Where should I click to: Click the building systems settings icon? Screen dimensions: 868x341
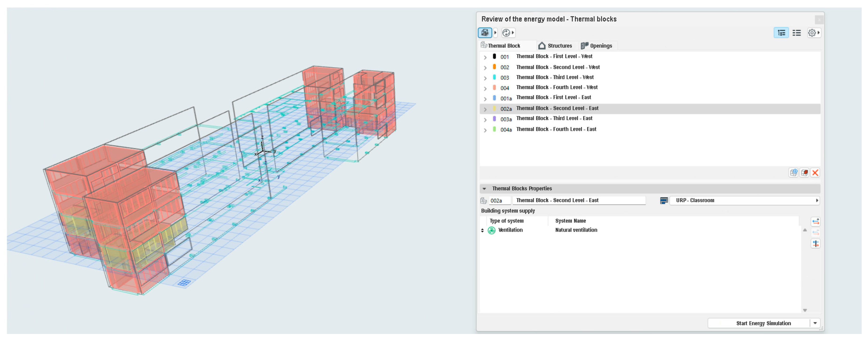tap(815, 243)
